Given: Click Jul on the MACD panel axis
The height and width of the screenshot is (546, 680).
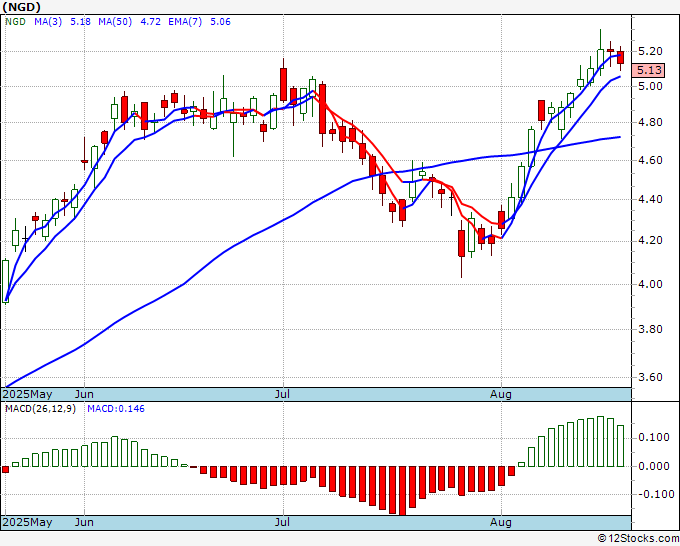Looking at the screenshot, I should coord(282,522).
